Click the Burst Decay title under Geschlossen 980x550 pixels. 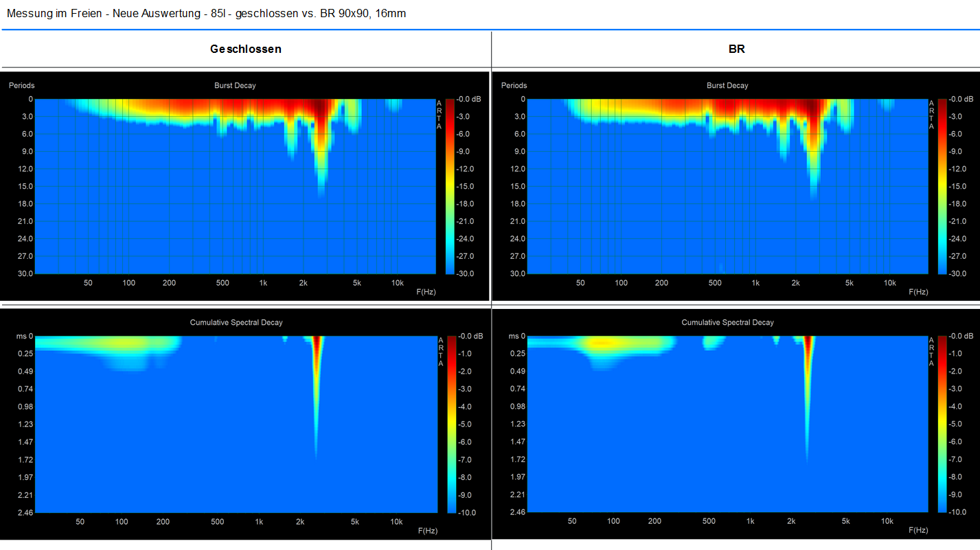pos(235,86)
